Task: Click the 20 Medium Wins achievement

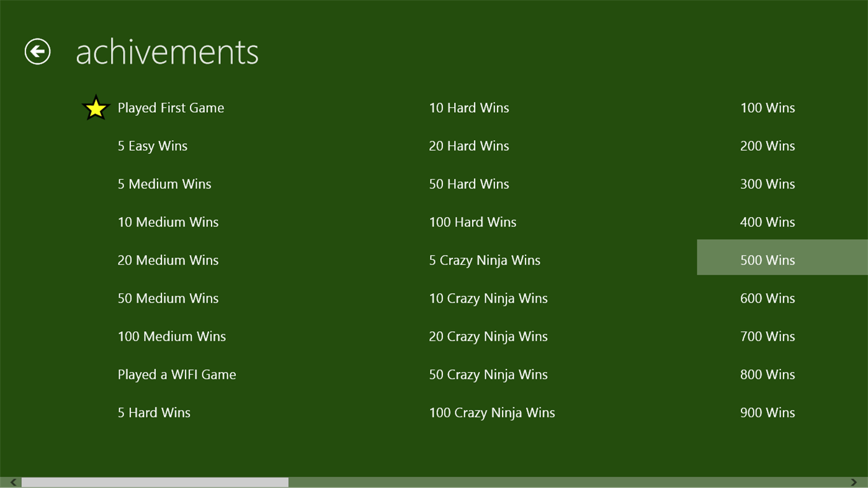Action: point(168,260)
